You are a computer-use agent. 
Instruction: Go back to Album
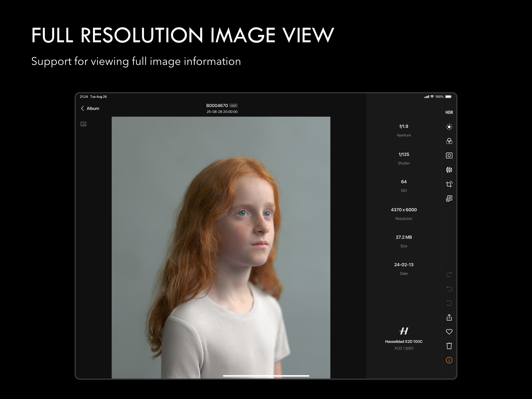click(x=93, y=109)
